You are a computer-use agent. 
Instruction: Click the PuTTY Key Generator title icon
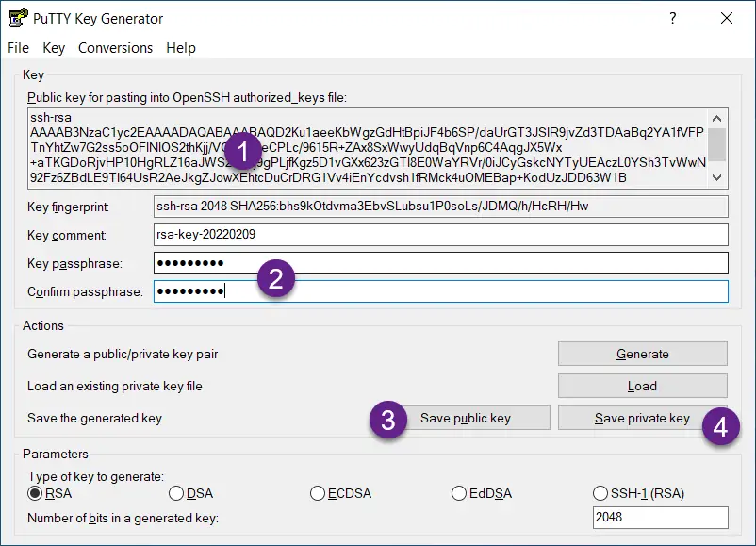pyautogui.click(x=17, y=18)
